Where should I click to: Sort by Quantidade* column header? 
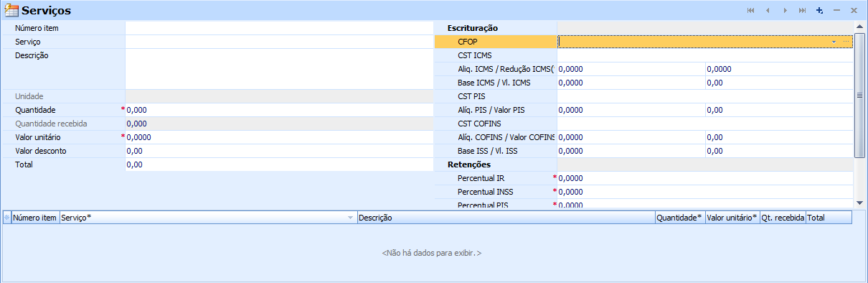click(679, 217)
